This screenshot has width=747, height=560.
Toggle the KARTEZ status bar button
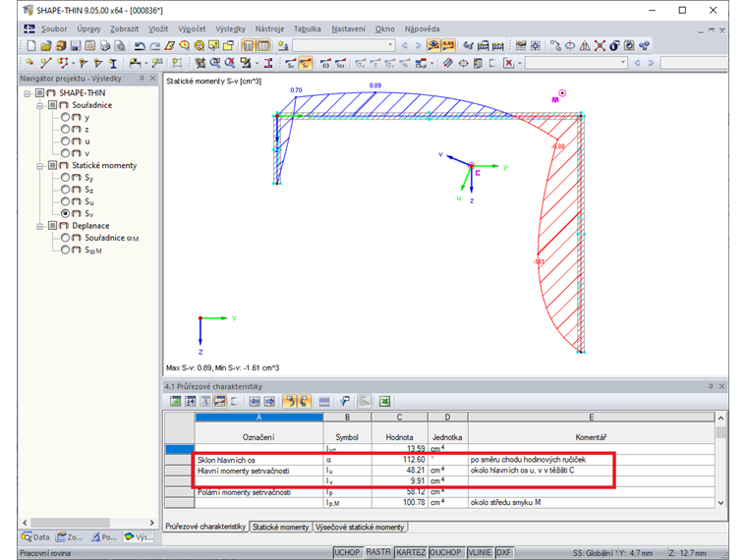click(411, 552)
